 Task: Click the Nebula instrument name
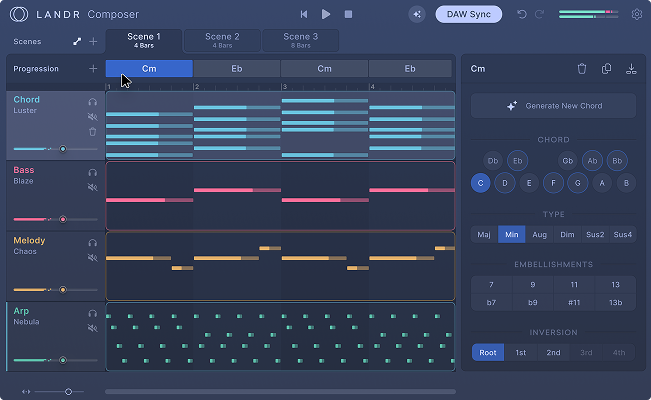point(26,322)
